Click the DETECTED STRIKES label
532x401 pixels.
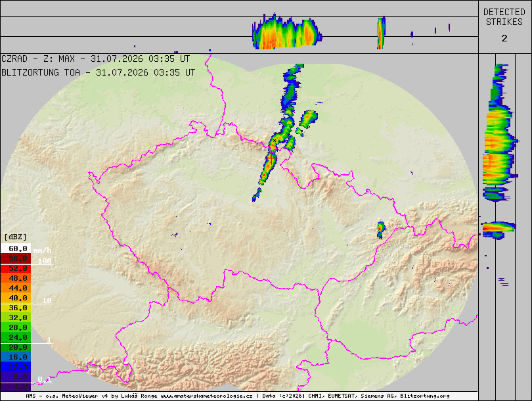coord(504,17)
